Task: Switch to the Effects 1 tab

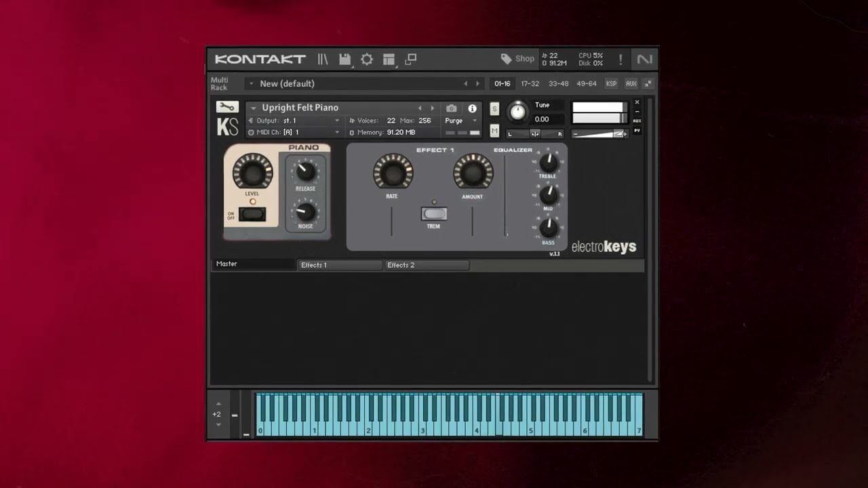Action: point(340,265)
